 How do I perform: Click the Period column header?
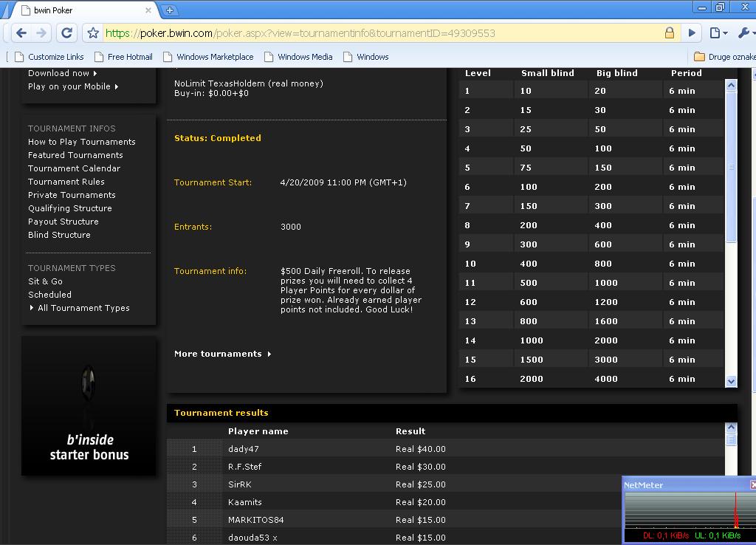[x=687, y=73]
